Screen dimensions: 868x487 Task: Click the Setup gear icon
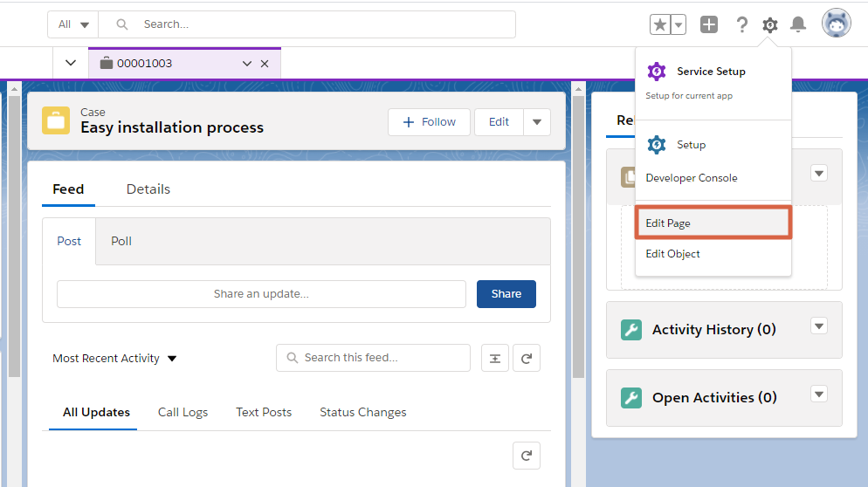coord(769,24)
